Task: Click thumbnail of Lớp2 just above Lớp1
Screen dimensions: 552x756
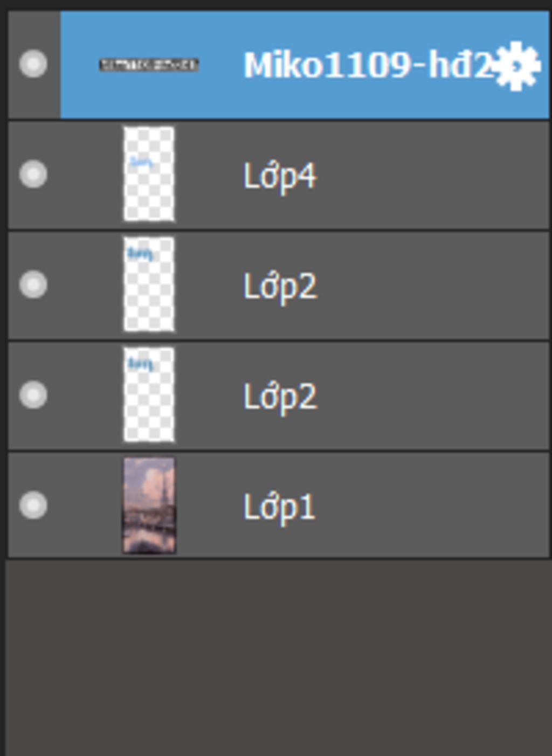Action: (x=149, y=394)
